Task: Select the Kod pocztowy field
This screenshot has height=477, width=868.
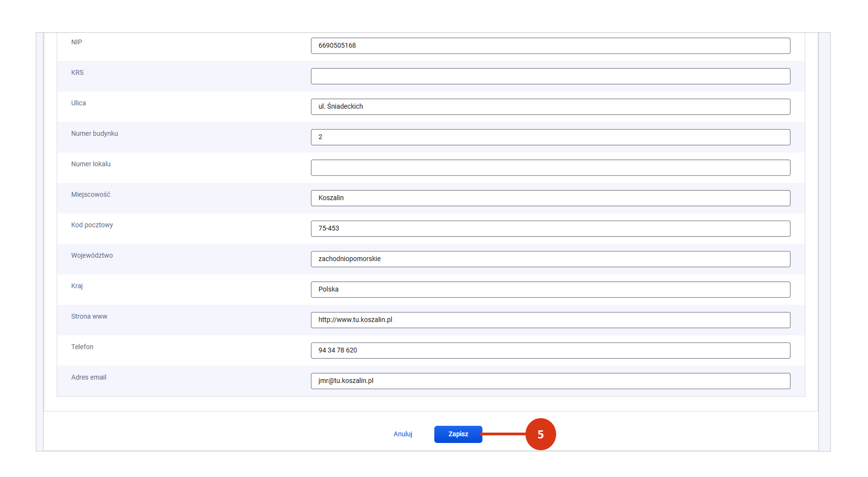Action: pos(550,228)
